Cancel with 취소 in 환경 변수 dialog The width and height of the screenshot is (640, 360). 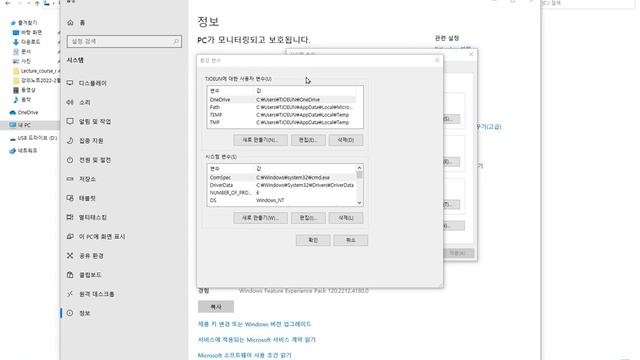pos(351,240)
